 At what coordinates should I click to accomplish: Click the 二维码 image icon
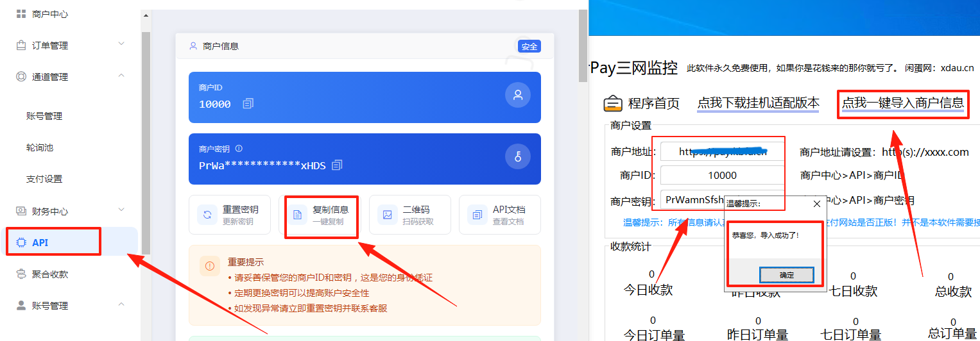[x=388, y=215]
